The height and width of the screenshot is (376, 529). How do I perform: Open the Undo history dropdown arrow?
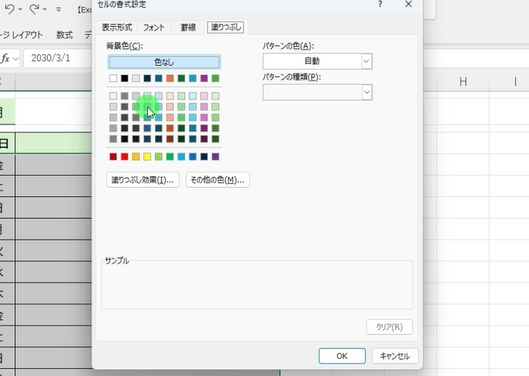click(20, 9)
